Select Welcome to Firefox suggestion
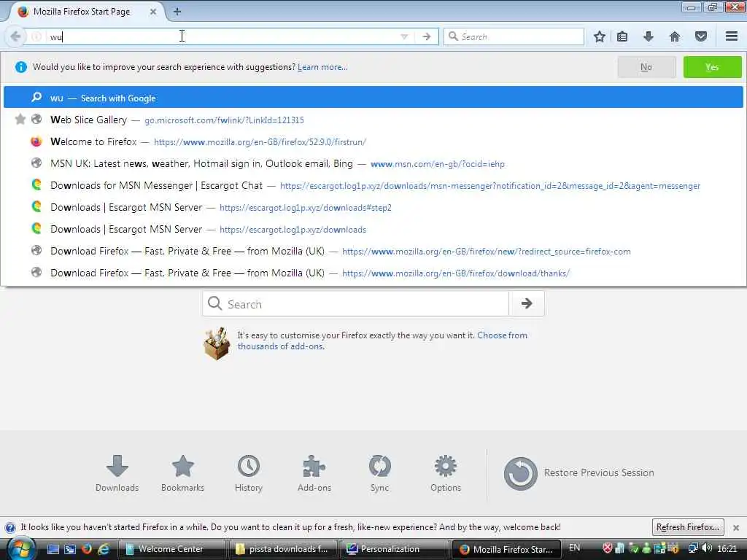This screenshot has height=560, width=747. pyautogui.click(x=373, y=141)
